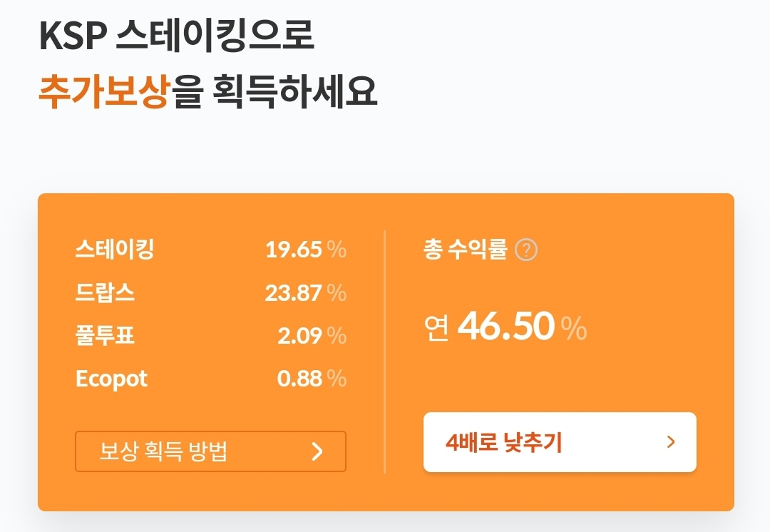Click the 풀투표 reward row label
Image resolution: width=770 pixels, height=532 pixels.
[x=105, y=335]
